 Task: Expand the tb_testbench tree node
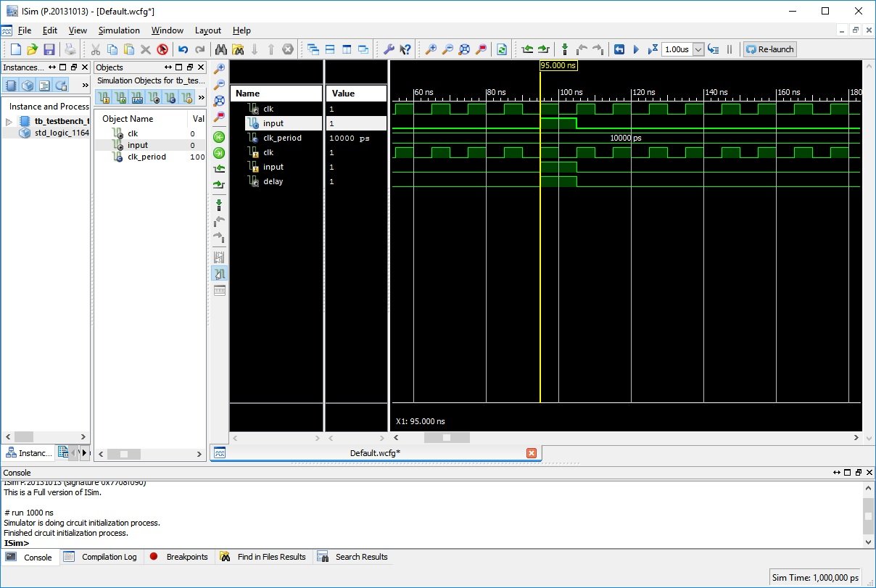tap(9, 121)
